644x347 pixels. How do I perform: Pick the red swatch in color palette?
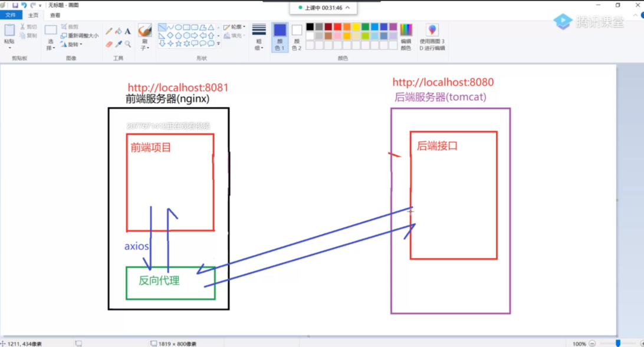click(x=337, y=27)
